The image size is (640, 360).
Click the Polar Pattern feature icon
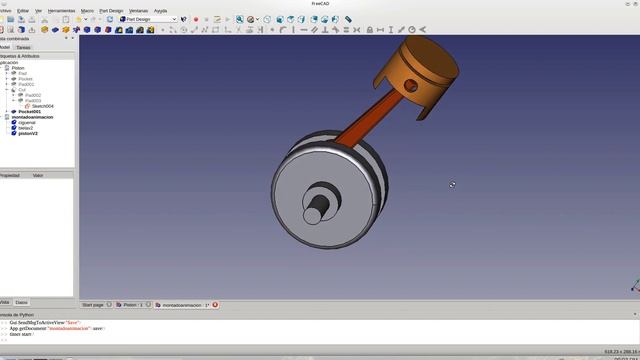[140, 29]
